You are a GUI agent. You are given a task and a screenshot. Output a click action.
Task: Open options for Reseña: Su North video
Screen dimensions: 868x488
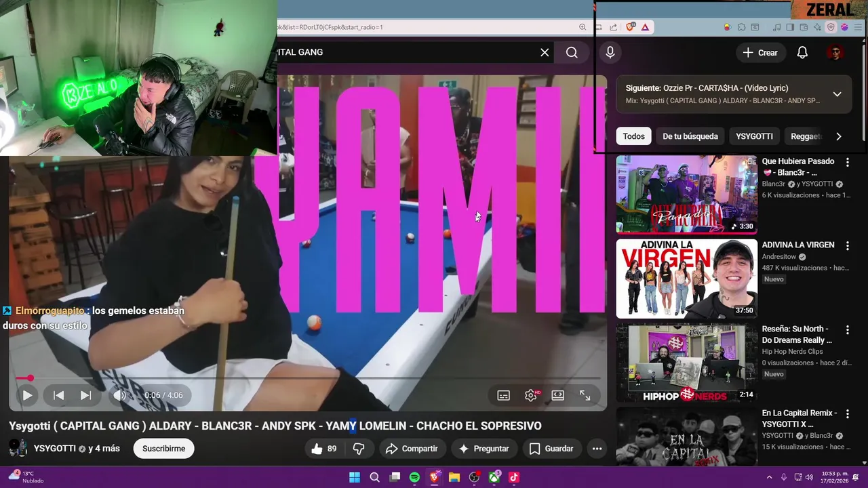(847, 330)
